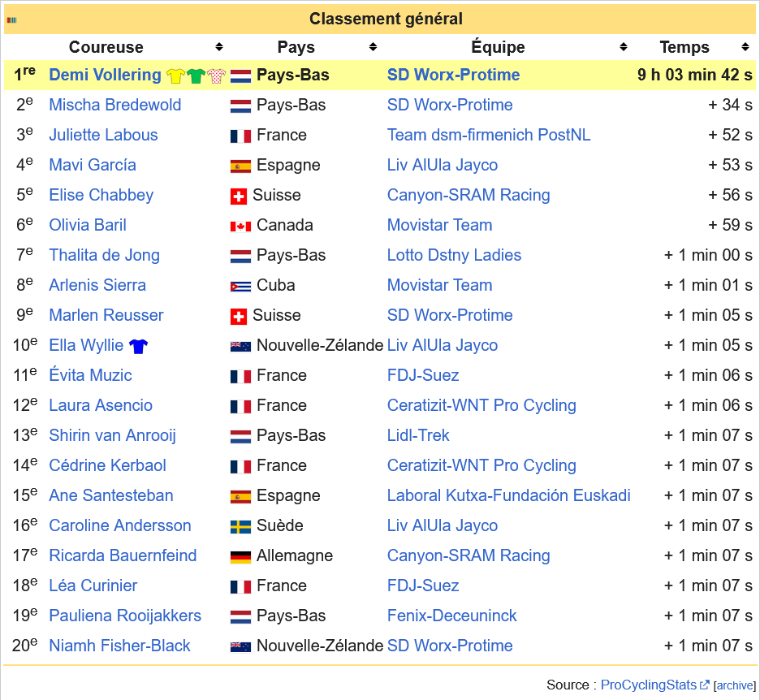Open the Mavi García rider link
The height and width of the screenshot is (700, 760).
93,165
